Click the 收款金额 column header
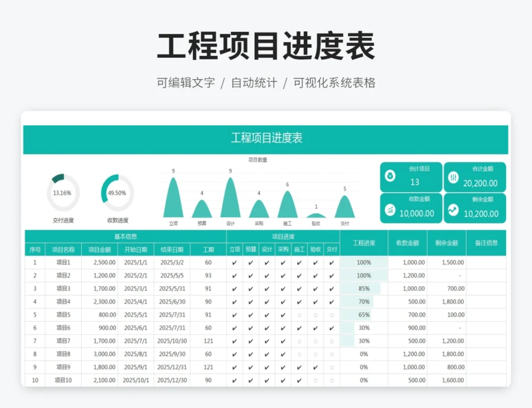The image size is (532, 408). point(408,243)
